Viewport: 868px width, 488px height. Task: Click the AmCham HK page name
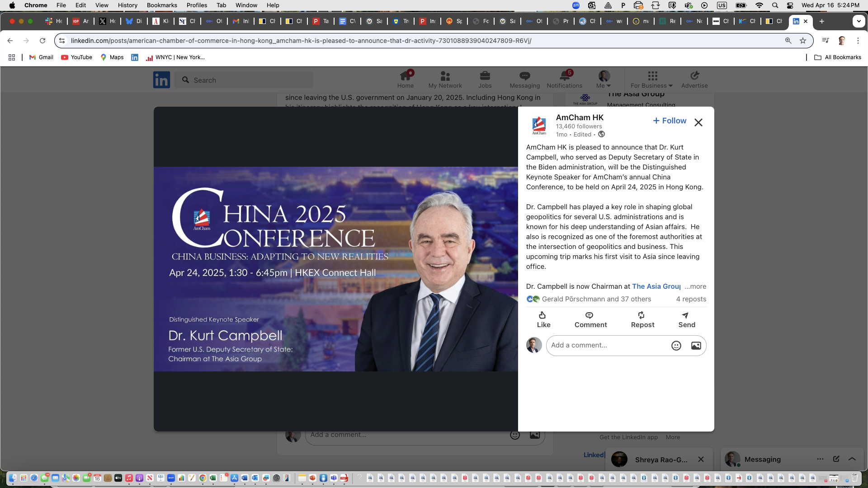click(x=580, y=117)
